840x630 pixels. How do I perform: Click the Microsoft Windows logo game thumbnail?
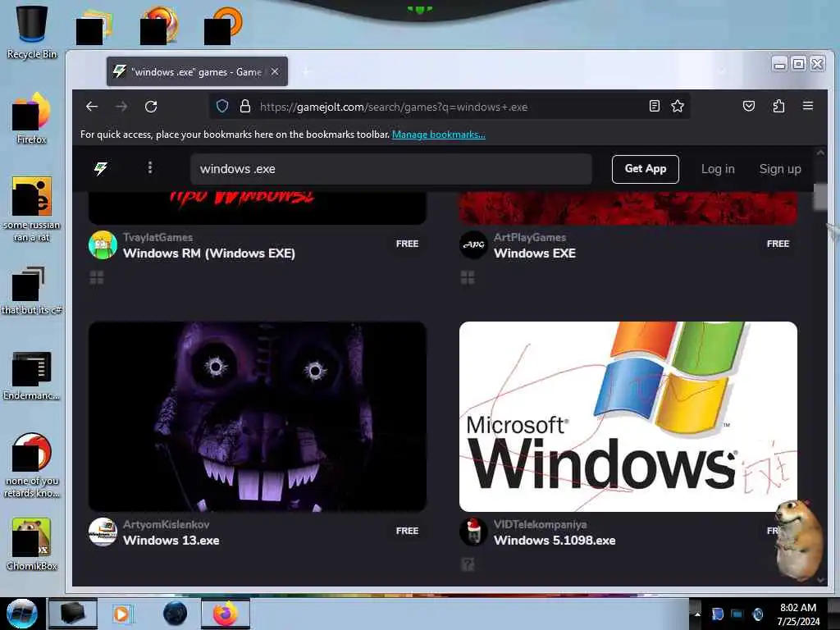click(x=628, y=416)
